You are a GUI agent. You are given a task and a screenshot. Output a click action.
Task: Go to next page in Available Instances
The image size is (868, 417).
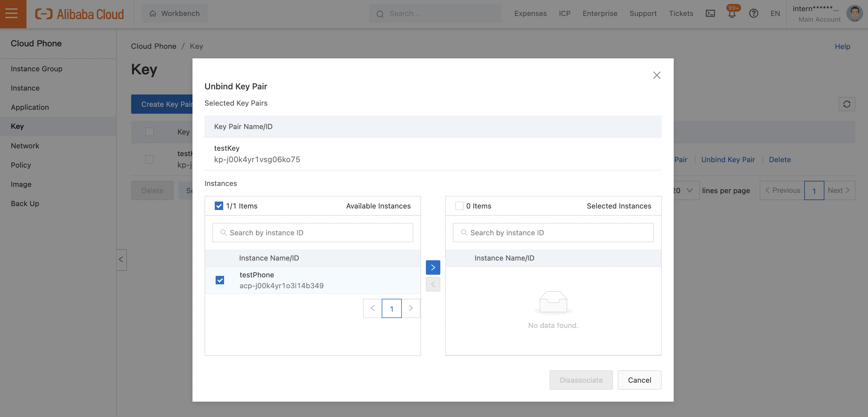[411, 308]
